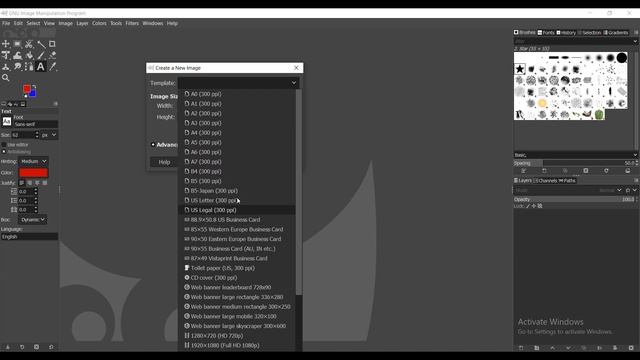
Task: Switch to the Gradients tab
Action: [616, 33]
